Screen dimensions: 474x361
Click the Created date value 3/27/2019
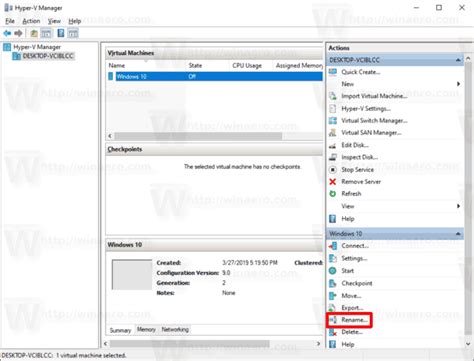point(250,263)
